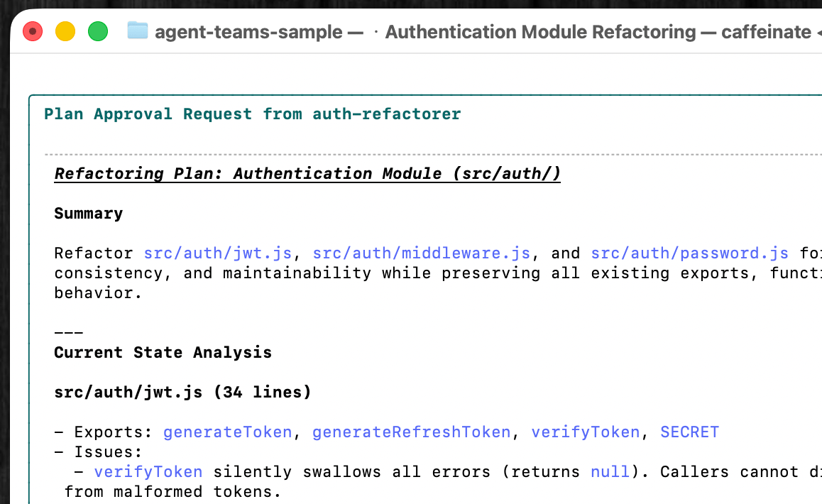Image resolution: width=822 pixels, height=504 pixels.
Task: Click the null link in the Issues section
Action: tap(609, 471)
